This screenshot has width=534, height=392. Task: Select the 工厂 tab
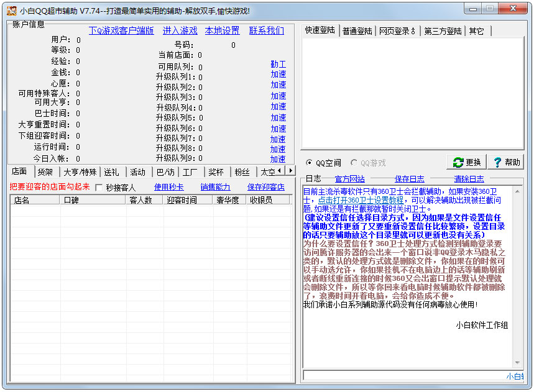190,172
